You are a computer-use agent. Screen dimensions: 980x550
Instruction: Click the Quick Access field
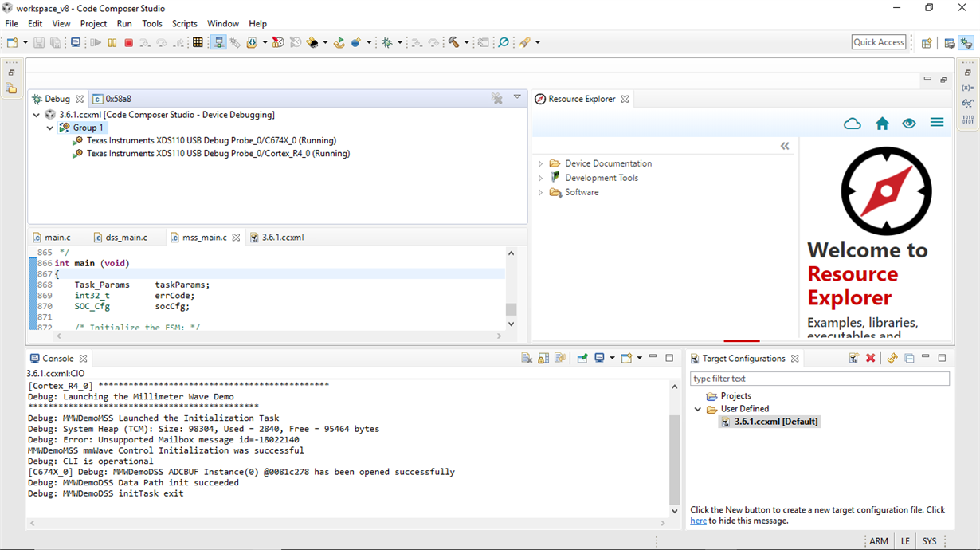coord(879,42)
